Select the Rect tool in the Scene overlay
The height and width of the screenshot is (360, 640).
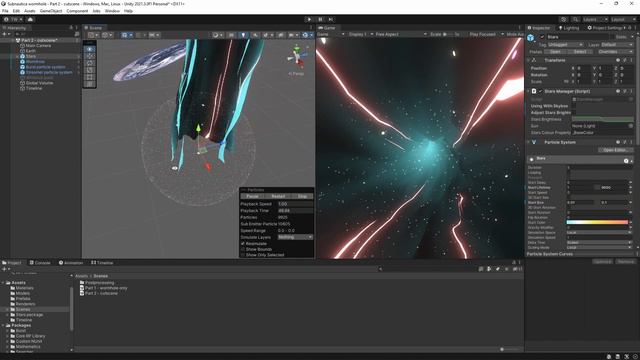pos(90,77)
